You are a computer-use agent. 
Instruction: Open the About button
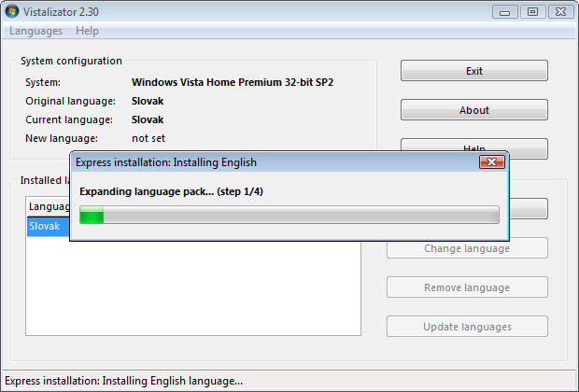[x=473, y=110]
